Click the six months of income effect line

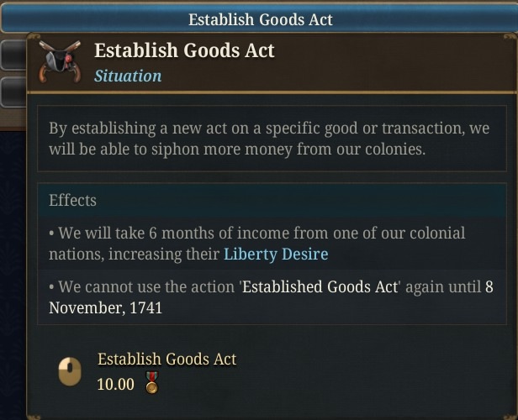pyautogui.click(x=272, y=244)
